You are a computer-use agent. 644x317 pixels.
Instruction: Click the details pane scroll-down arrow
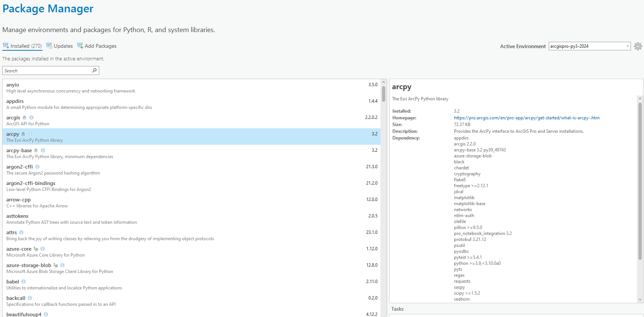pos(640,299)
